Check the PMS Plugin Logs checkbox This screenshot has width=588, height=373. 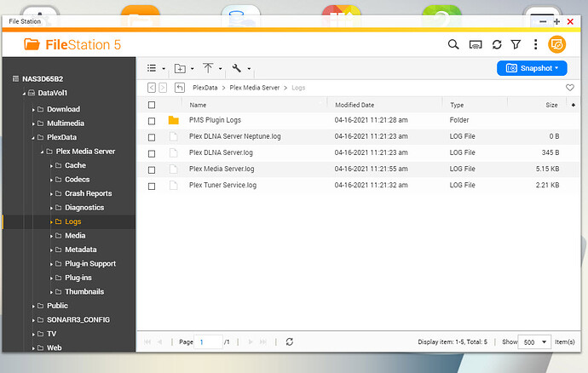152,121
